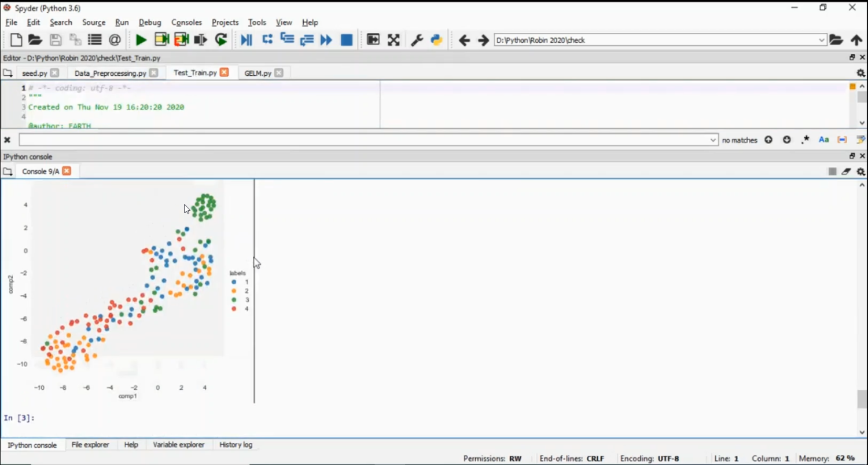The height and width of the screenshot is (465, 868).
Task: Open the Preferences wrench icon
Action: click(x=417, y=40)
